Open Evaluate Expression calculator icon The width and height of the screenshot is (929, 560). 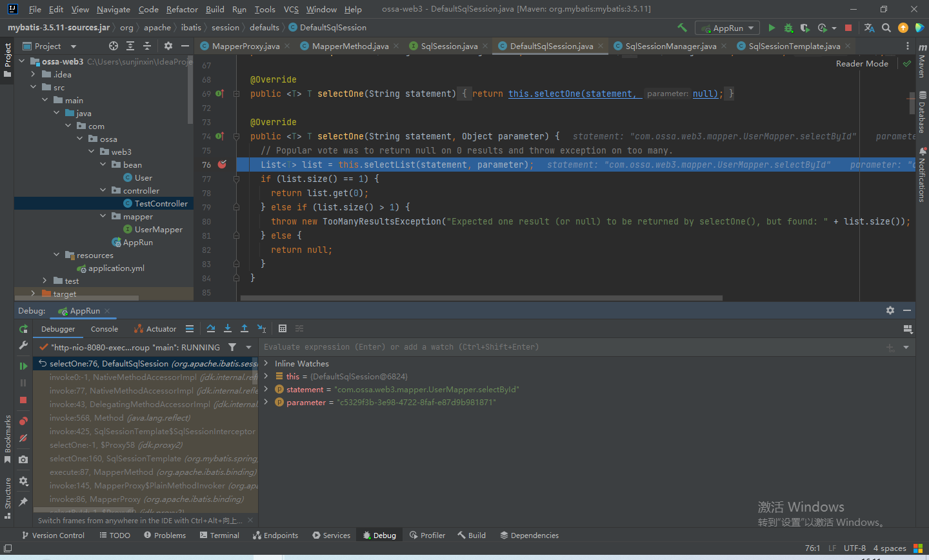click(283, 328)
